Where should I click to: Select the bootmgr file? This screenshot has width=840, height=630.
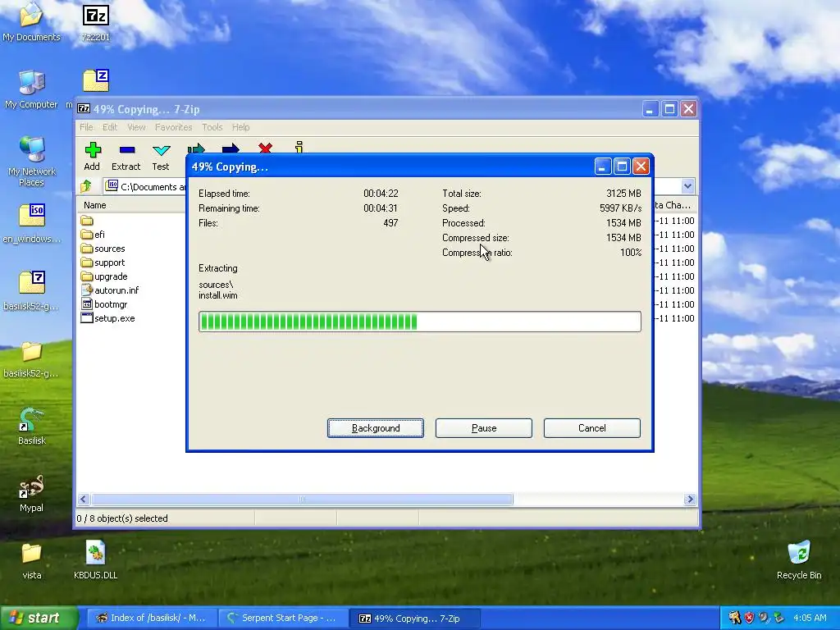click(104, 304)
